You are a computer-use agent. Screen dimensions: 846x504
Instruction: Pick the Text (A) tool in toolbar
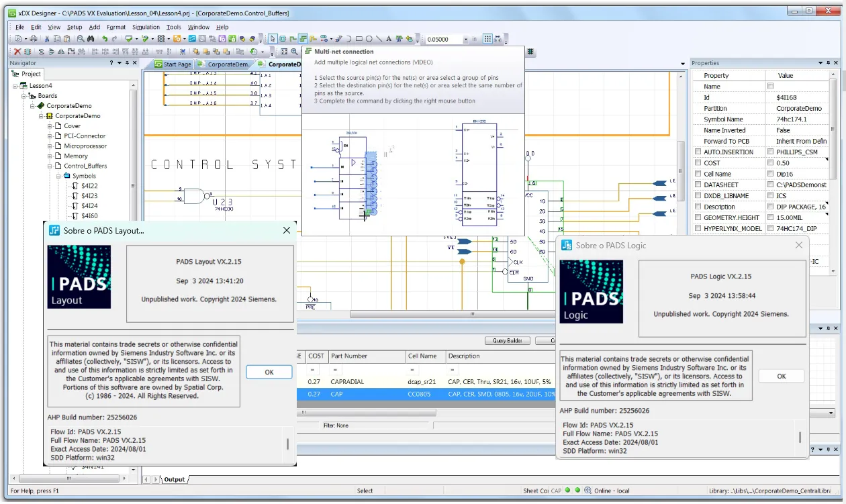[389, 39]
